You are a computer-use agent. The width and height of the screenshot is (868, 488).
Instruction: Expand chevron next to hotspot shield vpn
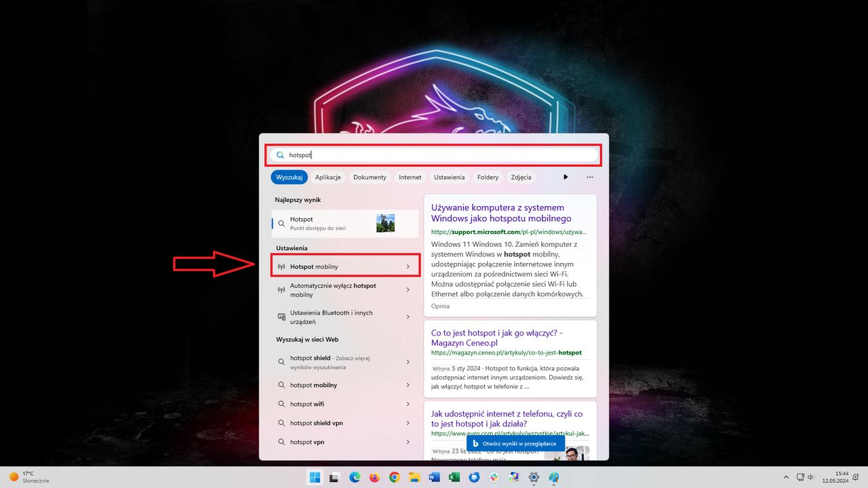click(x=408, y=423)
